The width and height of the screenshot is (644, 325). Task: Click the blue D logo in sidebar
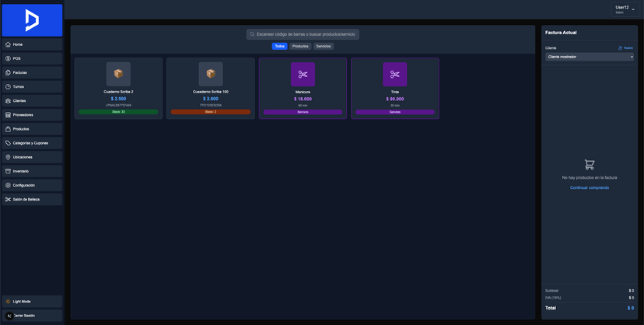coord(32,20)
